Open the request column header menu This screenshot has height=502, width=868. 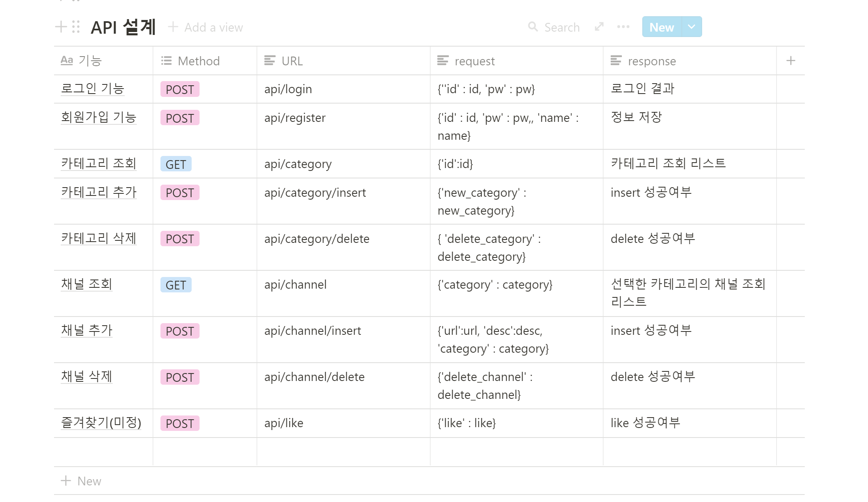(x=474, y=61)
